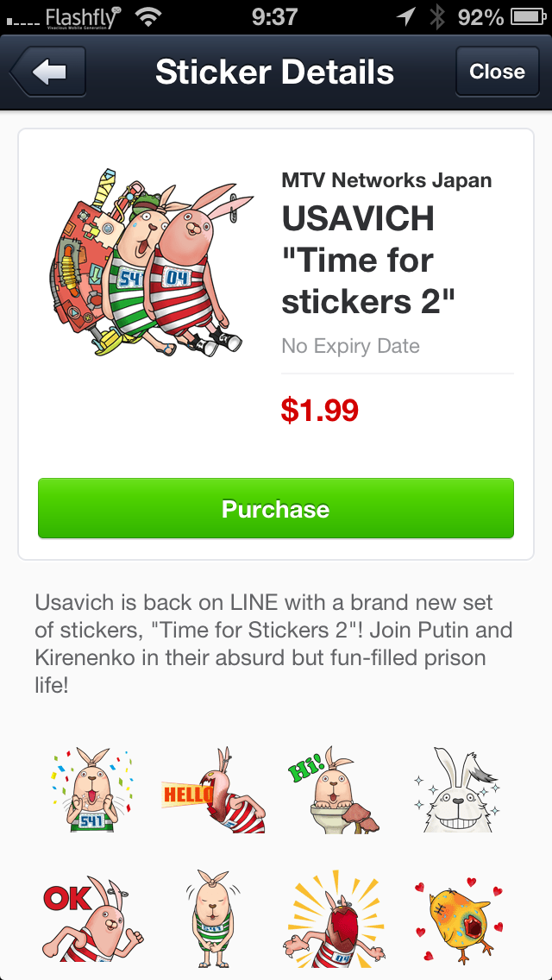Select the sparkling white grinning rabbit sticker

click(x=457, y=790)
